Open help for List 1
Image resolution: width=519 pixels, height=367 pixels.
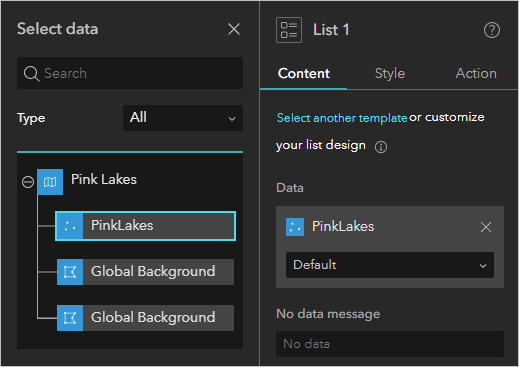(x=492, y=30)
